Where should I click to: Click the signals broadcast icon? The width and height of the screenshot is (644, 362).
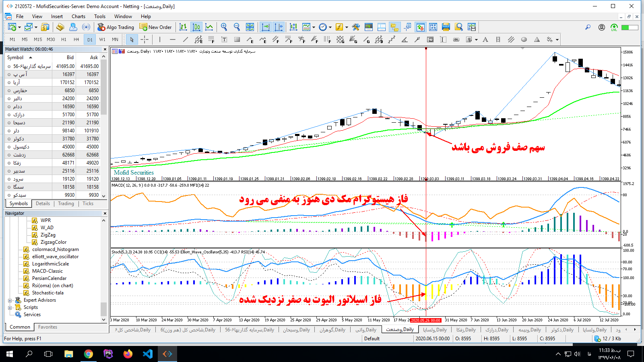[86, 27]
